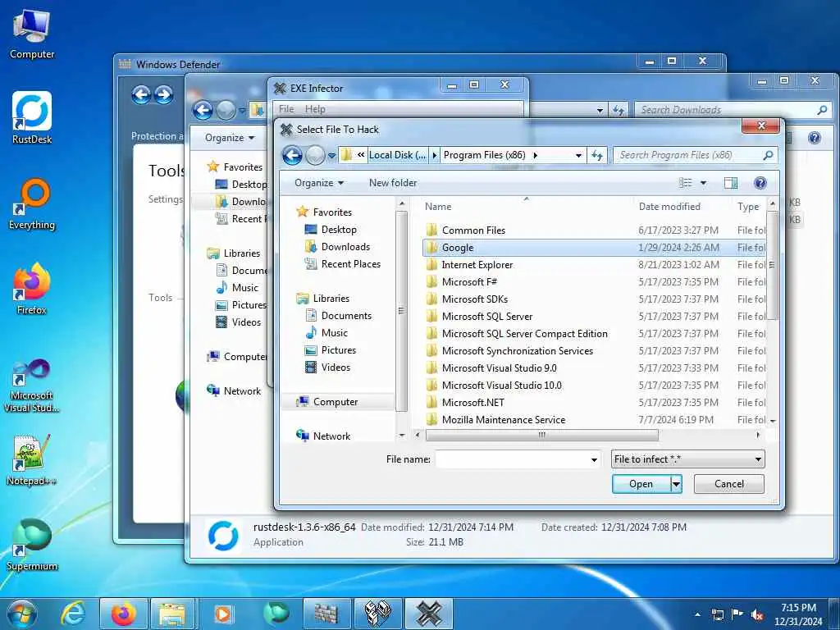Go forward in the Windows Defender window

coord(163,95)
